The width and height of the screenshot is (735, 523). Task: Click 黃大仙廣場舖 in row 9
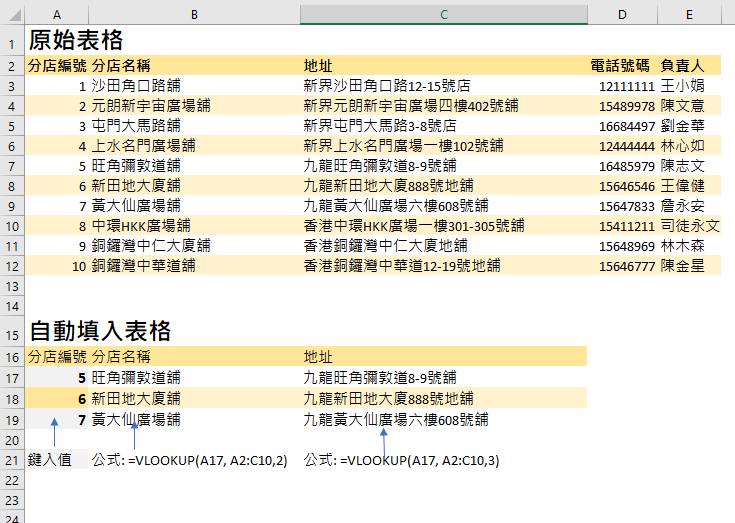click(136, 206)
